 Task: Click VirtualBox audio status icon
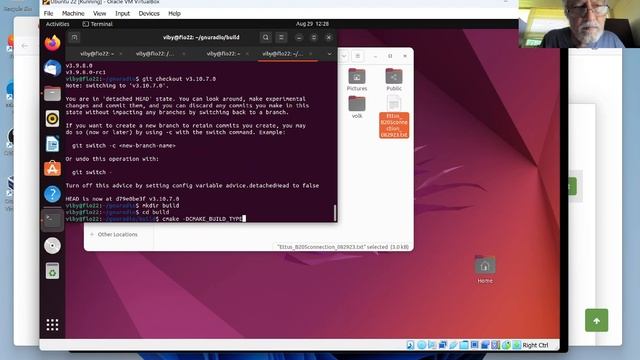click(x=432, y=345)
